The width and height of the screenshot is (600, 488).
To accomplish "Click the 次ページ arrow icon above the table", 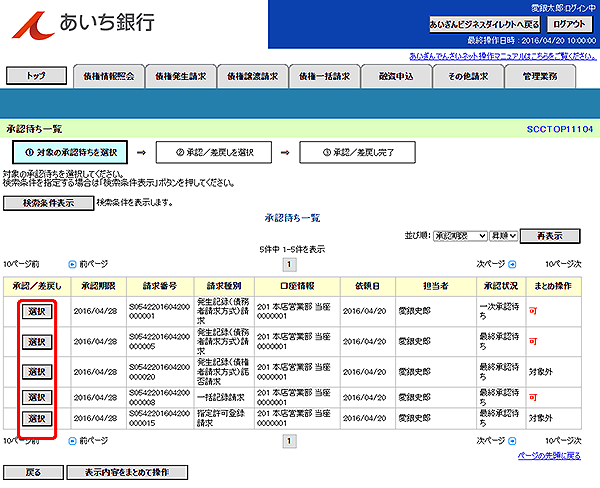I will tap(512, 264).
